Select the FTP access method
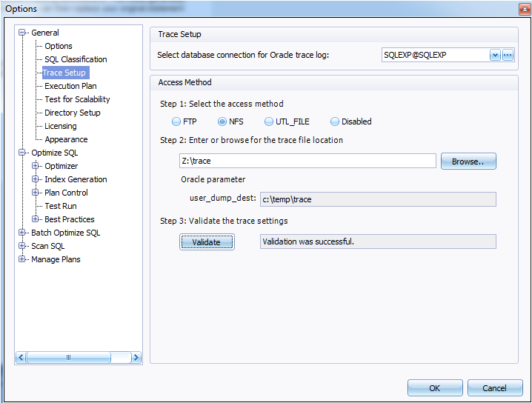Viewport: 532px width, 403px height. pyautogui.click(x=176, y=121)
